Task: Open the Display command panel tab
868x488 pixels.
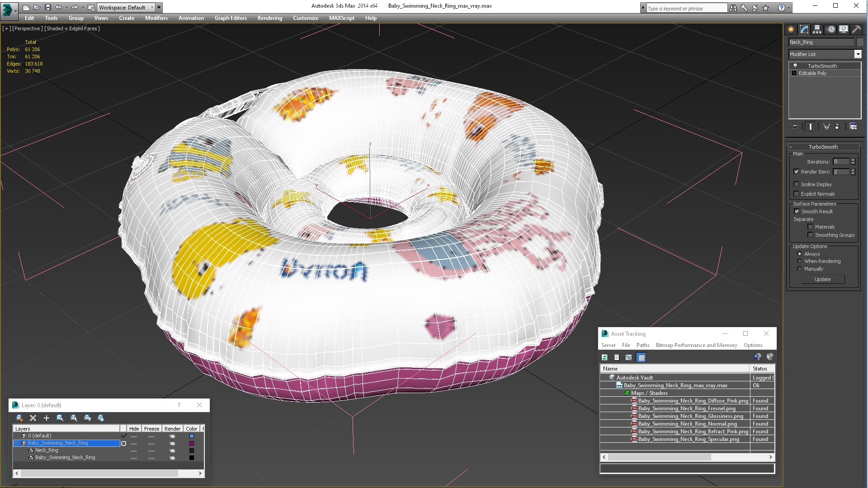Action: pos(844,29)
